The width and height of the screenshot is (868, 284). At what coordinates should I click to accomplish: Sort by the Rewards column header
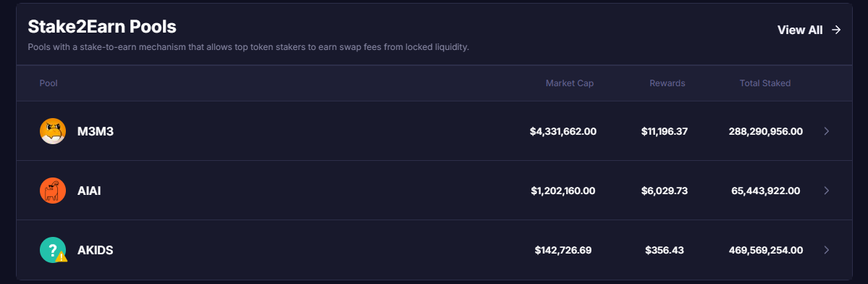tap(667, 83)
